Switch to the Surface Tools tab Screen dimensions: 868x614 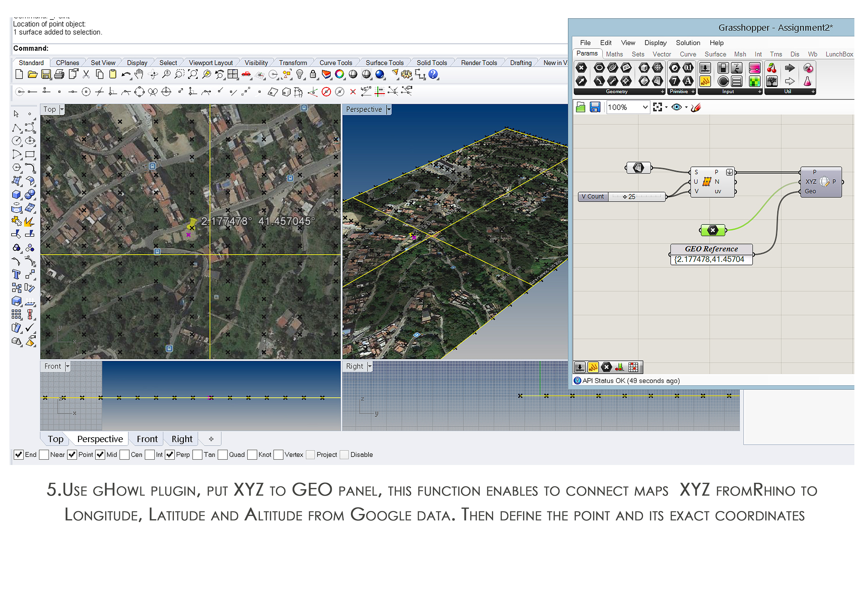(384, 63)
